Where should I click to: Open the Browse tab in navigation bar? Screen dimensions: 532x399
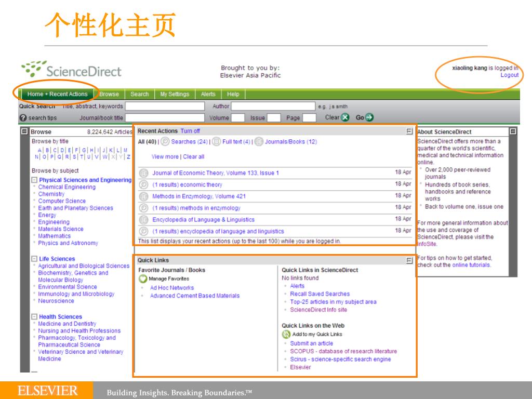pos(109,94)
